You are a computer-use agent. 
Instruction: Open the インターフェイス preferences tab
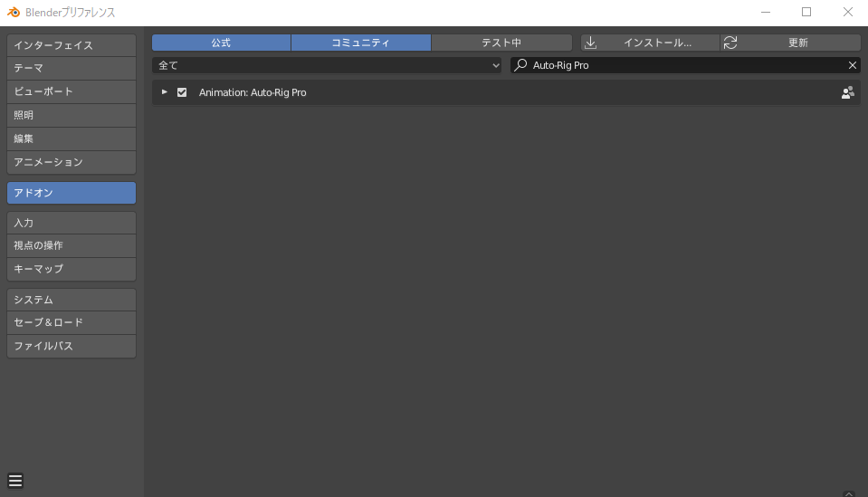point(72,45)
